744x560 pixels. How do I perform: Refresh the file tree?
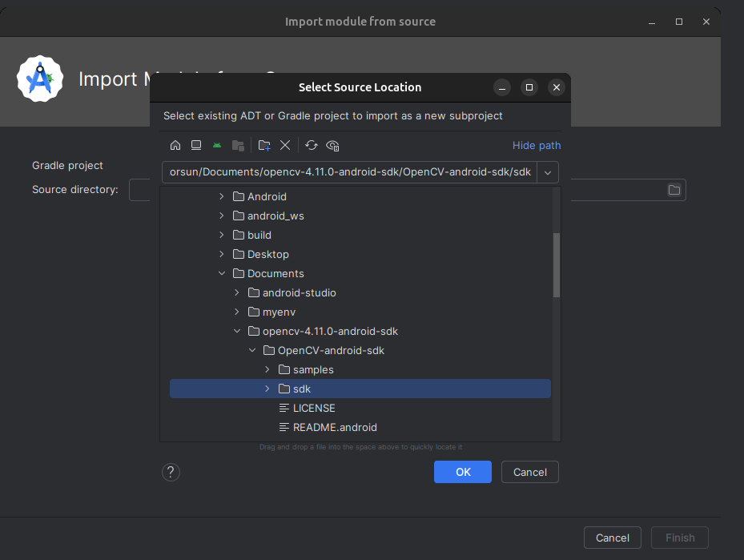click(x=312, y=145)
